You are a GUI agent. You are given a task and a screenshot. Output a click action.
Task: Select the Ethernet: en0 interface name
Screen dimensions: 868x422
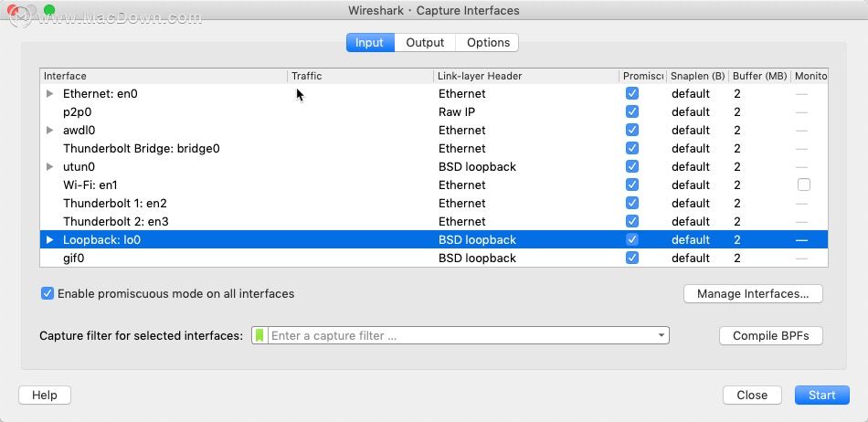pos(101,93)
